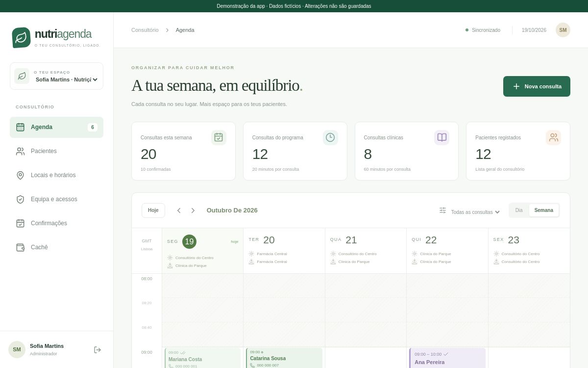This screenshot has height=368, width=588.
Task: Click the filter sliders icon
Action: [442, 210]
